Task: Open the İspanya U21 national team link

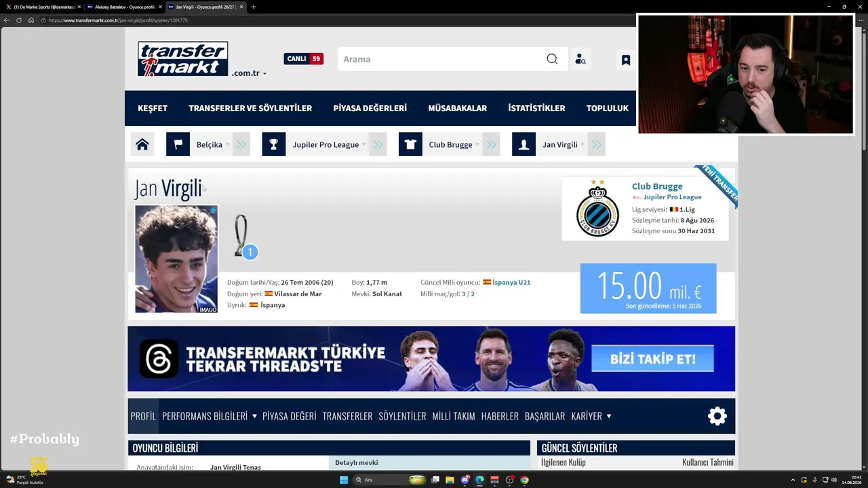Action: [x=511, y=283]
